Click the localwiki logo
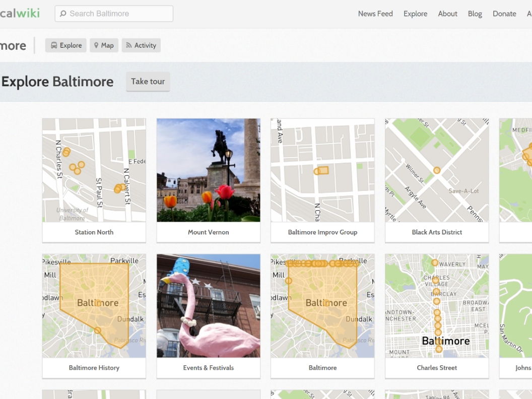This screenshot has height=399, width=532. [20, 14]
